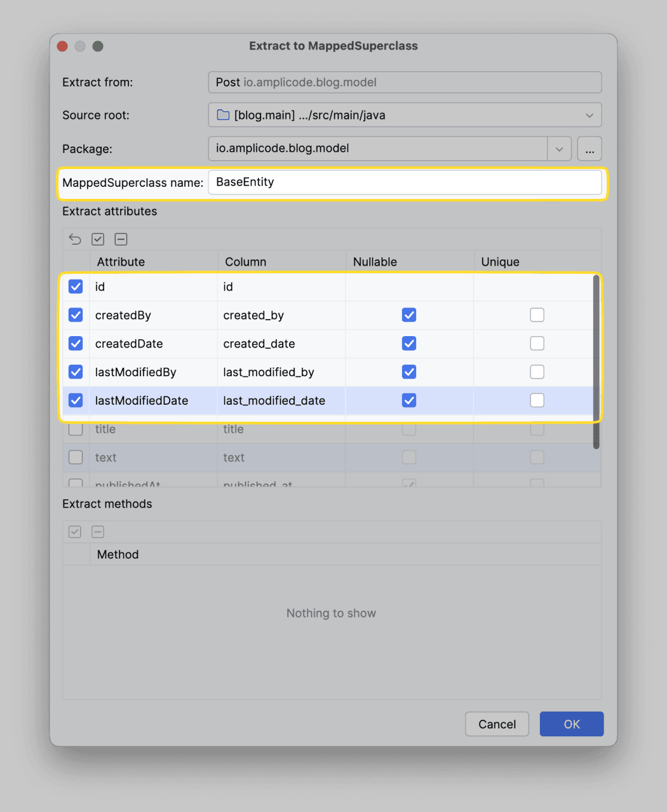This screenshot has width=667, height=812.
Task: Check the text attribute checkbox
Action: (x=76, y=457)
